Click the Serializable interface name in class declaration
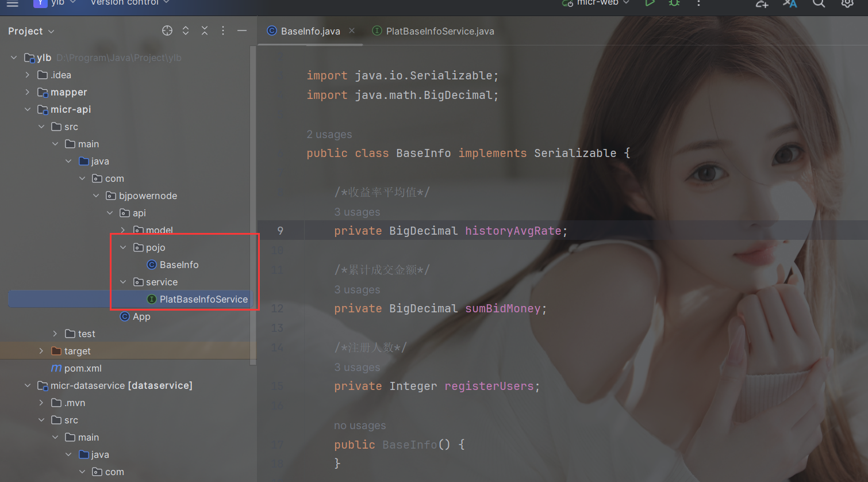The height and width of the screenshot is (482, 868). (x=575, y=153)
